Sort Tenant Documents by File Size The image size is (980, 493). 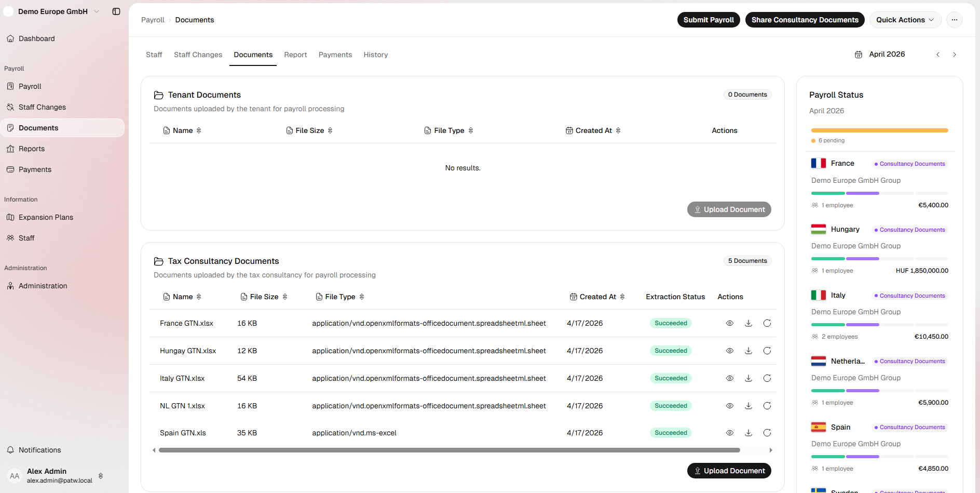309,130
